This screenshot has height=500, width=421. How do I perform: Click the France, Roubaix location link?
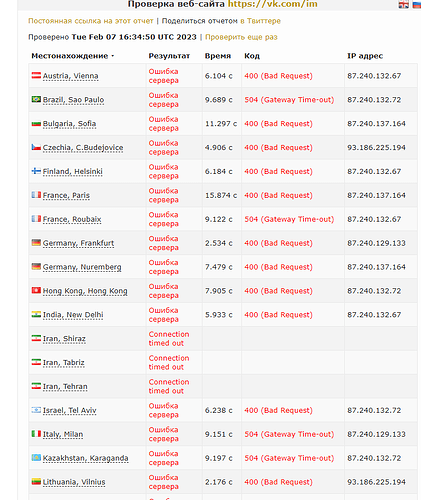pos(72,219)
